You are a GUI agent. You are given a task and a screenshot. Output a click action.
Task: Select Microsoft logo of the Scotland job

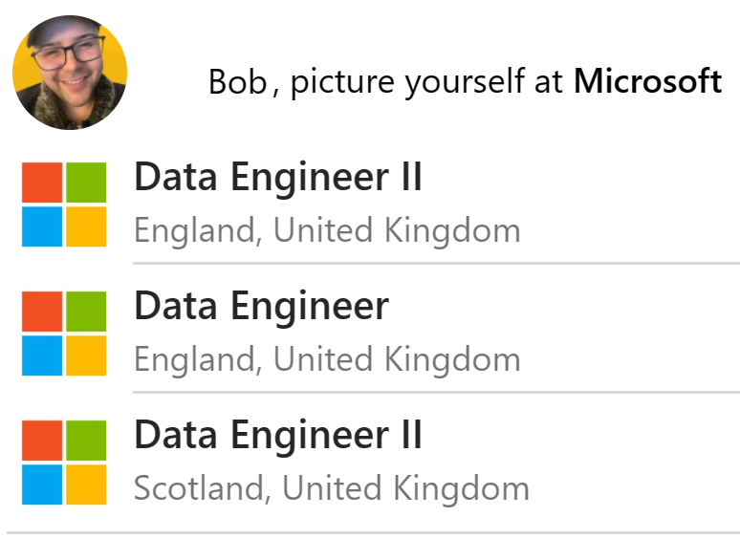[64, 463]
